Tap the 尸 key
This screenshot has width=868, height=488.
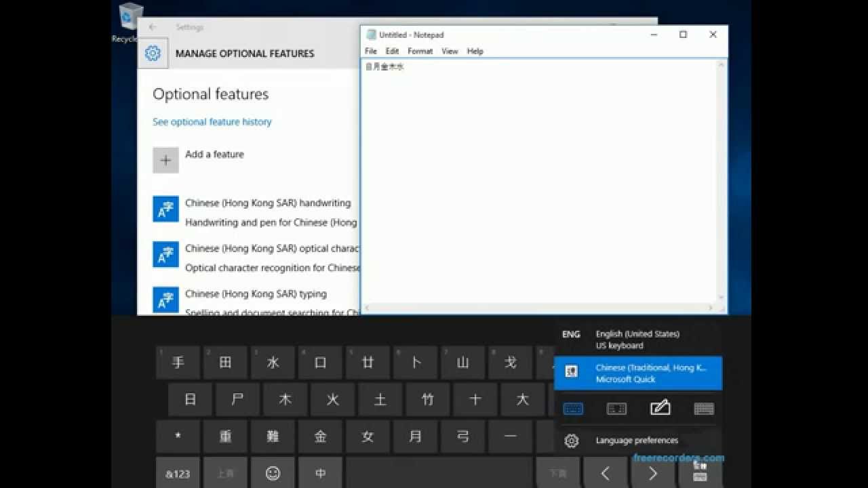tap(237, 400)
